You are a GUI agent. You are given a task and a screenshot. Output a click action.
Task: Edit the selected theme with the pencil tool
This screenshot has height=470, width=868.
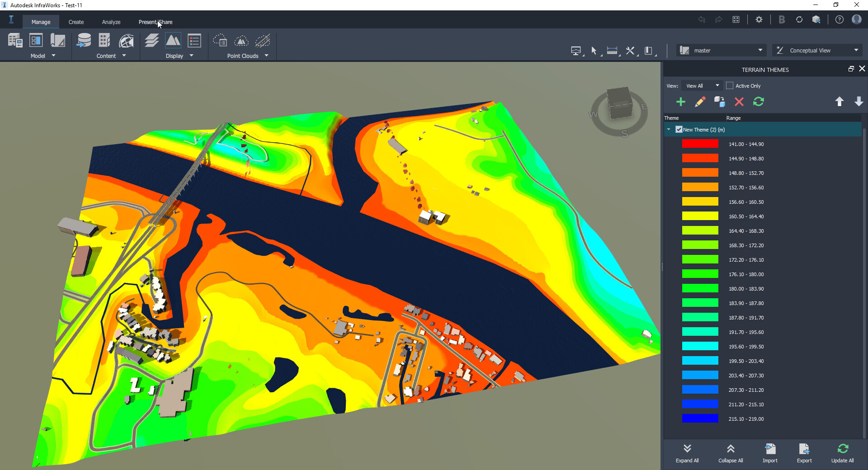click(700, 102)
